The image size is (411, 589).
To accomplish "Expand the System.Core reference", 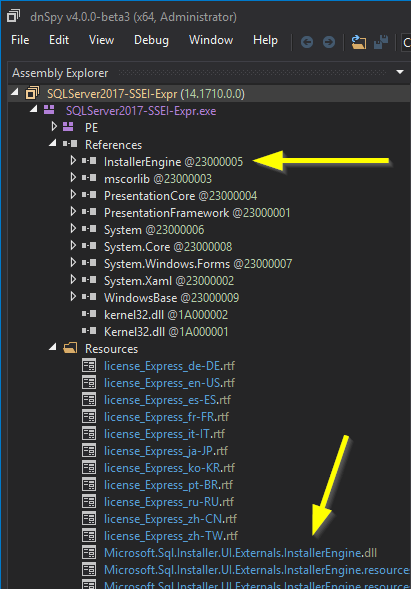I will pyautogui.click(x=73, y=246).
